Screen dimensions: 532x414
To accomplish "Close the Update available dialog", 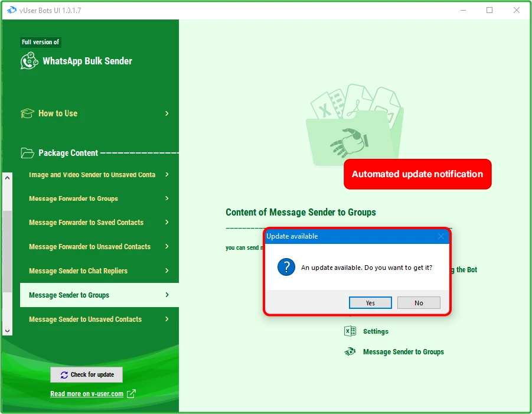I will click(x=440, y=236).
